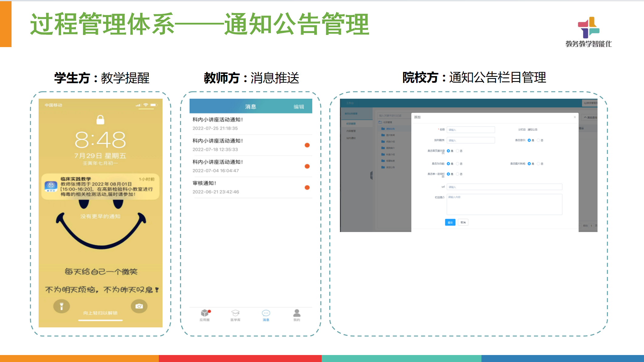Tap the camera icon on lock screen
This screenshot has width=644, height=362.
point(139,306)
